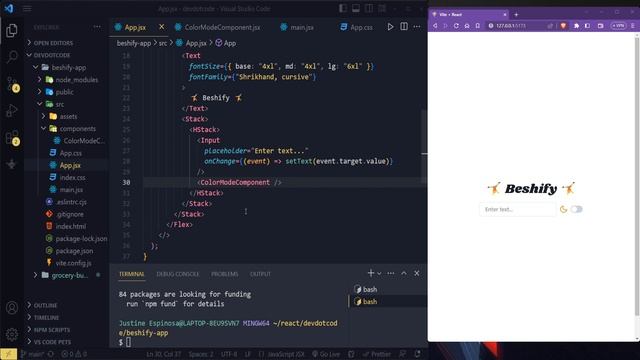Screen dimensions: 640x360
Task: Expand the assets folder
Action: click(x=68, y=116)
